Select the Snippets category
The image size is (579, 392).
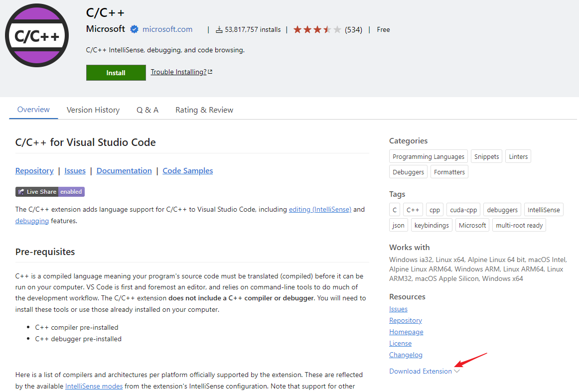(x=486, y=156)
